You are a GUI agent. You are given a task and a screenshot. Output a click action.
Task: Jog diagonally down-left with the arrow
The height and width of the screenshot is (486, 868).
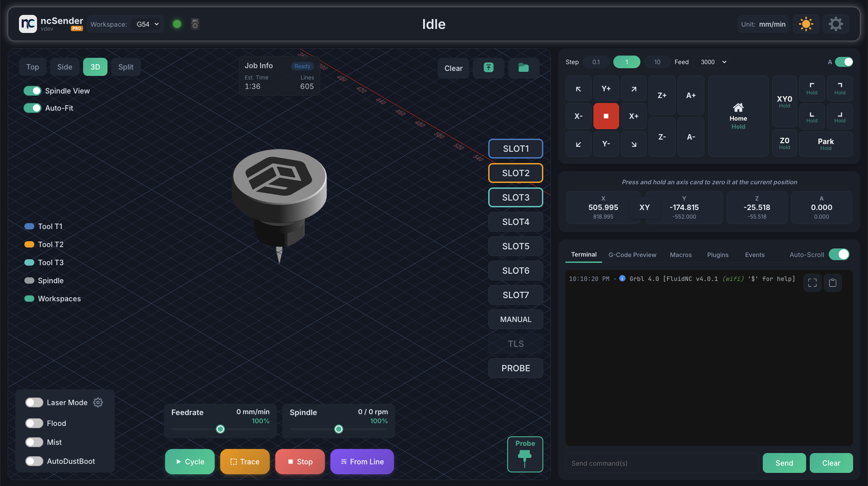pos(579,144)
